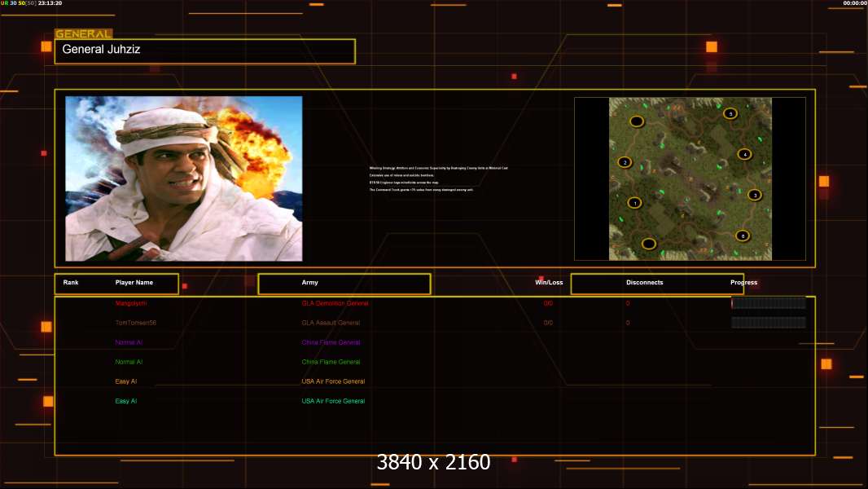Select start position marker 2 on the map
The image size is (868, 489).
[x=625, y=162]
